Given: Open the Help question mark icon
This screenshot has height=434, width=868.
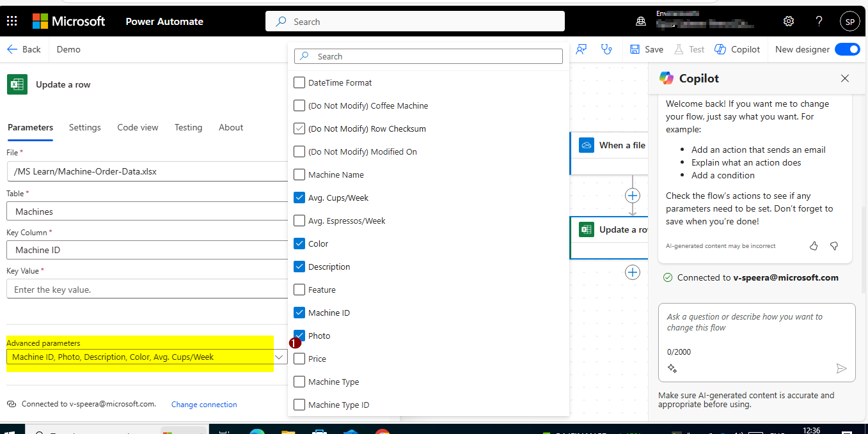Looking at the screenshot, I should coord(819,21).
